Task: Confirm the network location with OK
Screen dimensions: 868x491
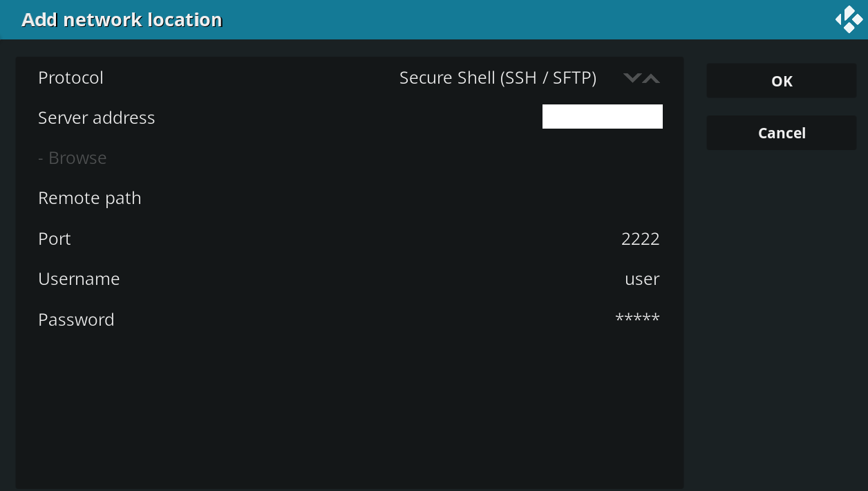Action: tap(781, 81)
